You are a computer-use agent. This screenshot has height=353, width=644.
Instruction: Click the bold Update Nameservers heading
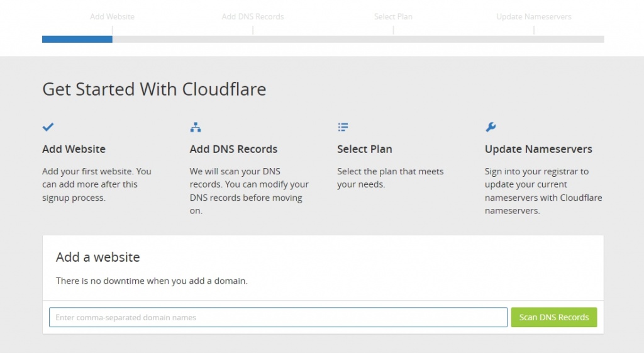click(538, 148)
